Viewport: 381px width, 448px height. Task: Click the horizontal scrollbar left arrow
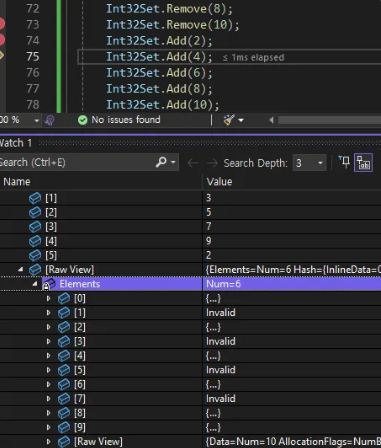click(271, 120)
